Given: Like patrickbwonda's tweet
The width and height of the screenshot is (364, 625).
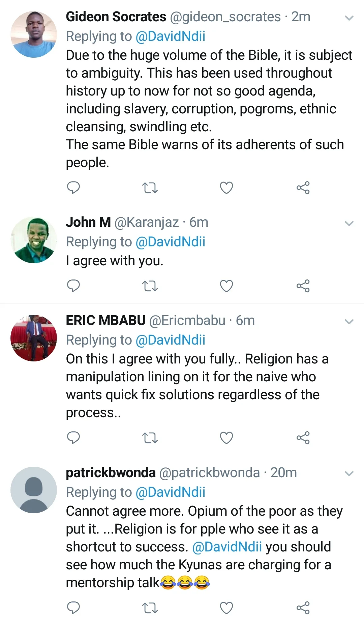Looking at the screenshot, I should [x=226, y=608].
